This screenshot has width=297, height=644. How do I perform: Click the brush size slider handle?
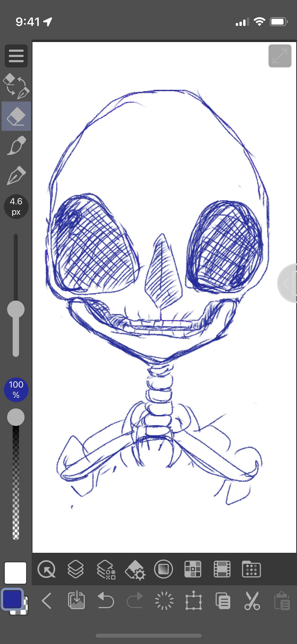(x=16, y=309)
